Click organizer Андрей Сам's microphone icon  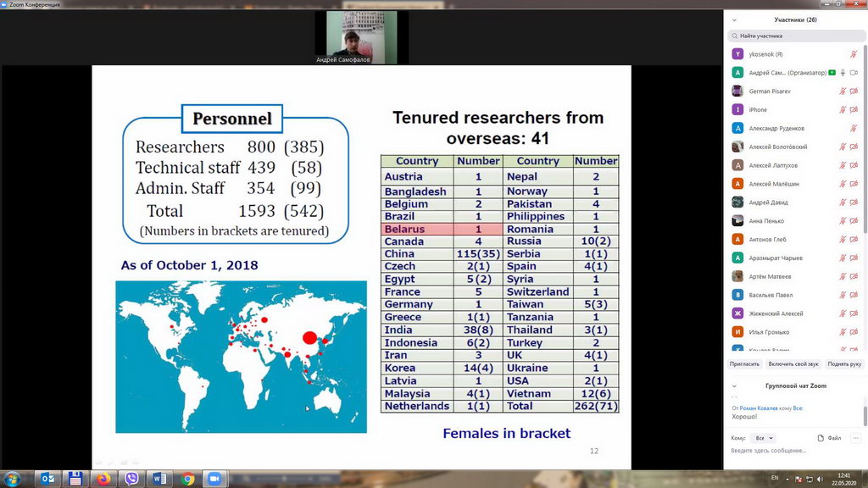[x=843, y=73]
